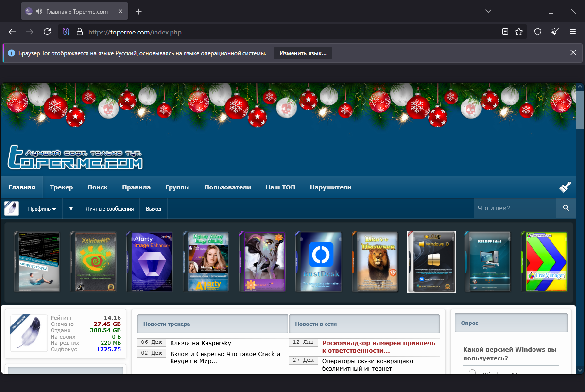Expand the Профиль dropdown

tap(42, 209)
